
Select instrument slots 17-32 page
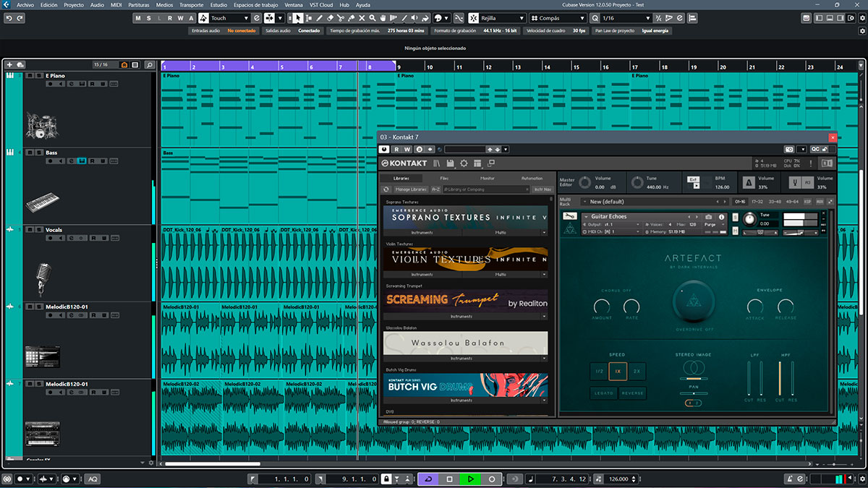pos(757,202)
